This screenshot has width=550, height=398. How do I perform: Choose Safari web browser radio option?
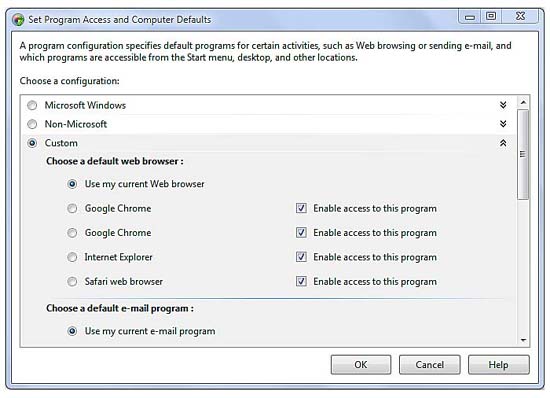coord(72,282)
